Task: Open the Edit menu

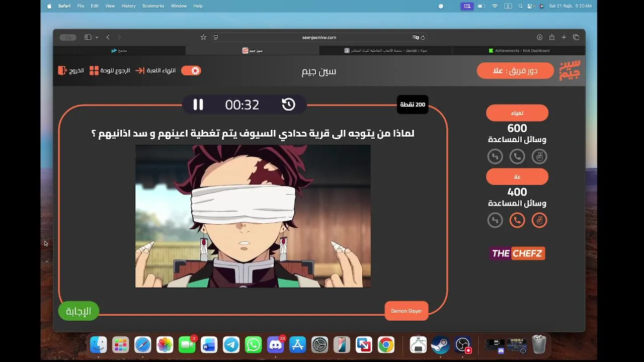Action: (x=95, y=6)
